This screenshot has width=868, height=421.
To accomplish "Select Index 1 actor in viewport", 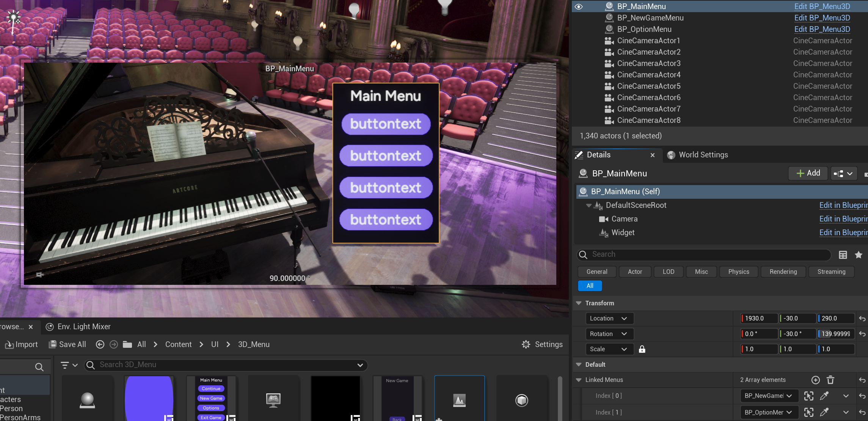I will (x=808, y=412).
